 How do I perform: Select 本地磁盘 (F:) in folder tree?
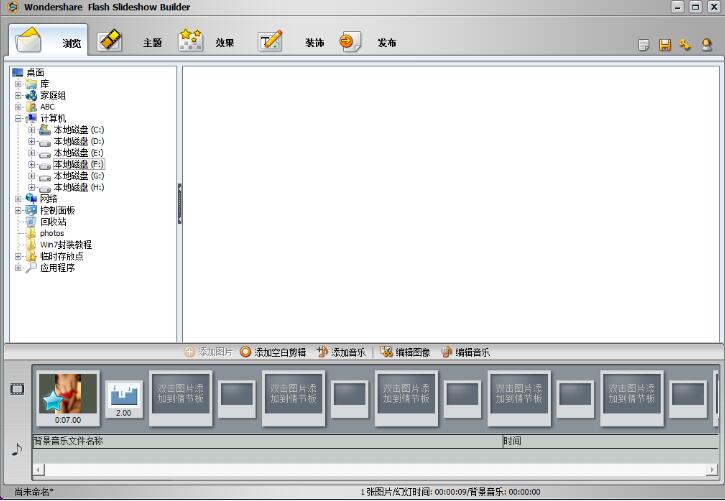pos(78,164)
